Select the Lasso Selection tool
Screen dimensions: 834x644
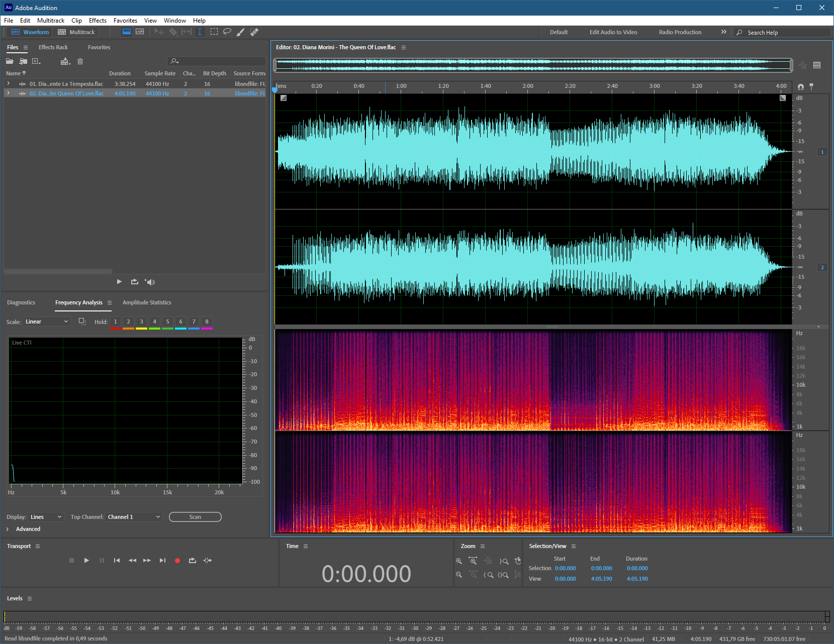(x=227, y=32)
